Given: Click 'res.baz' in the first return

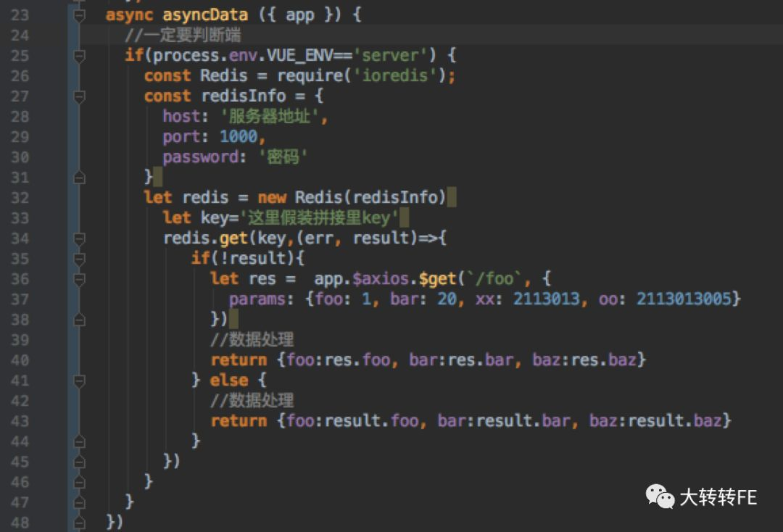Looking at the screenshot, I should tap(603, 359).
